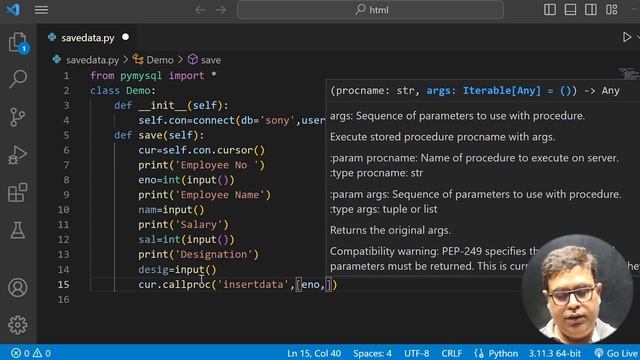Click on "print('Employee No ')" line

202,165
